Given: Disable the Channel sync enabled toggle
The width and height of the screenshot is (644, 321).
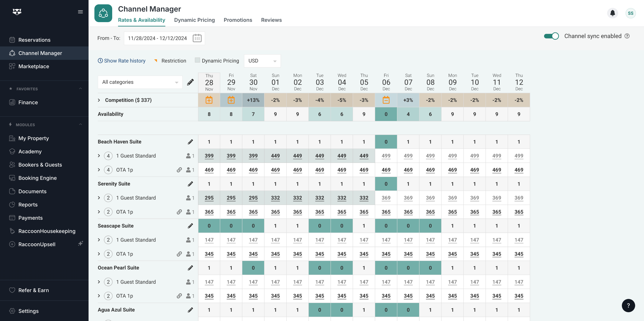Looking at the screenshot, I should (x=551, y=36).
